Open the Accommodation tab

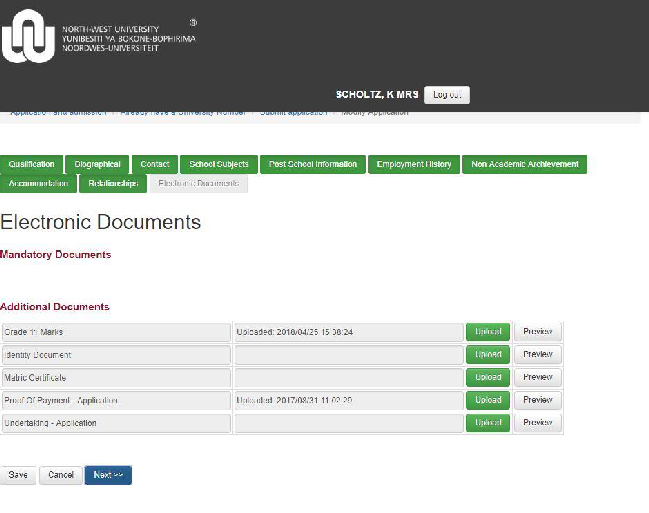click(39, 184)
